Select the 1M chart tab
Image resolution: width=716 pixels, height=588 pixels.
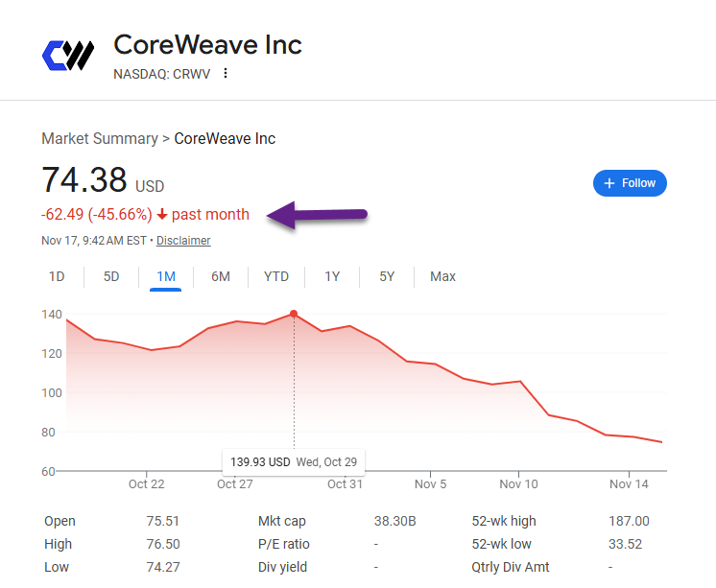point(166,276)
